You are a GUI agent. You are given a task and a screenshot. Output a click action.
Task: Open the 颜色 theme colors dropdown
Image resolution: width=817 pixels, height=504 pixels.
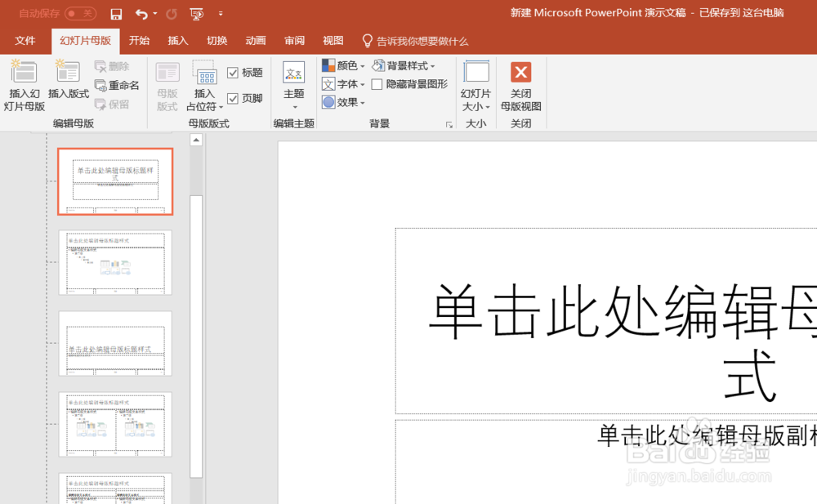343,65
